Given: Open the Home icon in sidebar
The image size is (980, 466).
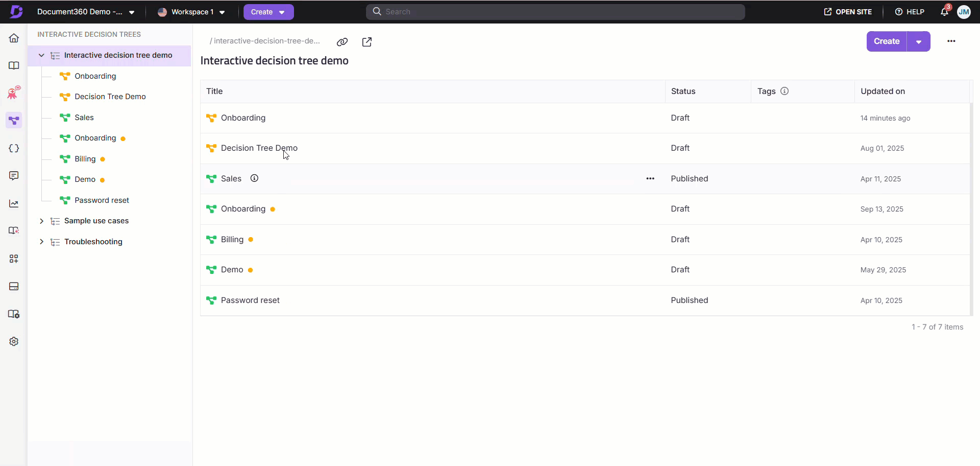Looking at the screenshot, I should point(14,38).
